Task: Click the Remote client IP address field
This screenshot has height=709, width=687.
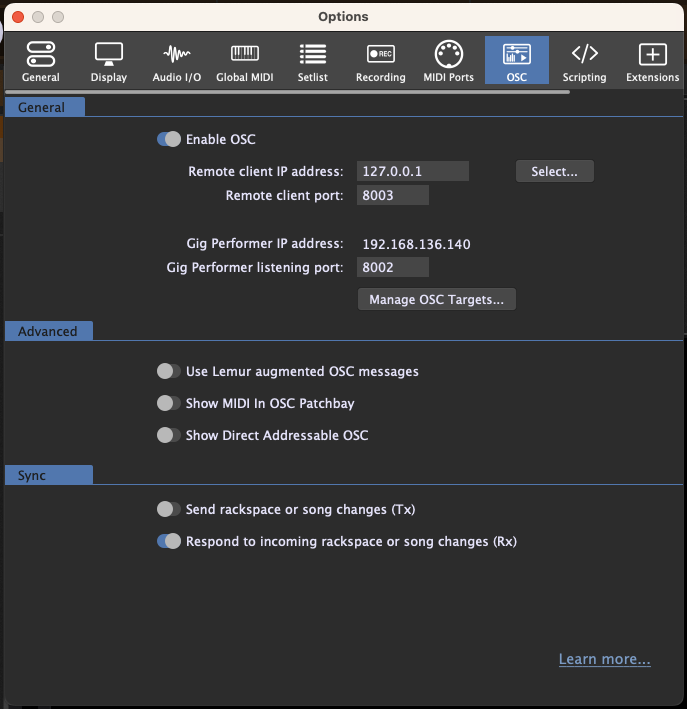Action: click(x=412, y=172)
